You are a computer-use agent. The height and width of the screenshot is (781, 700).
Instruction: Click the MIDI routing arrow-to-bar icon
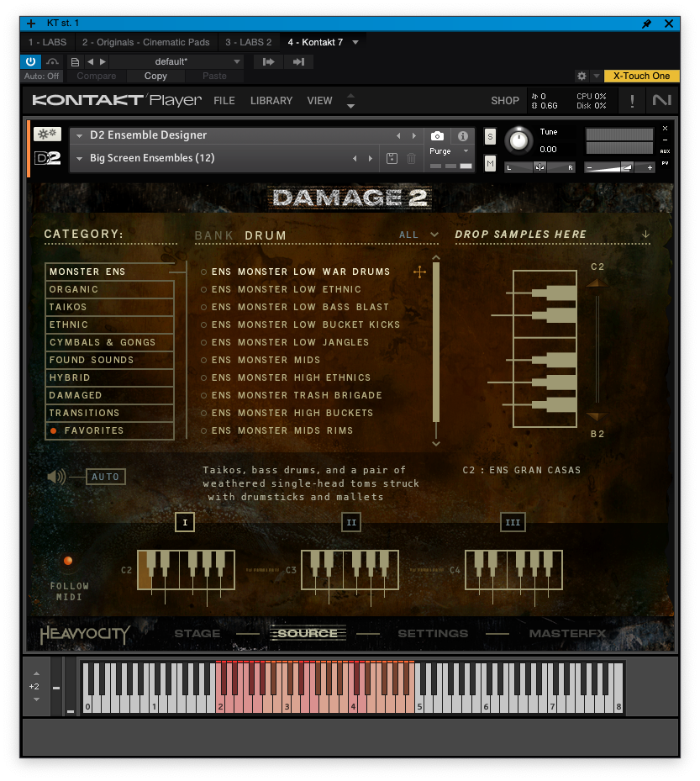pos(298,61)
